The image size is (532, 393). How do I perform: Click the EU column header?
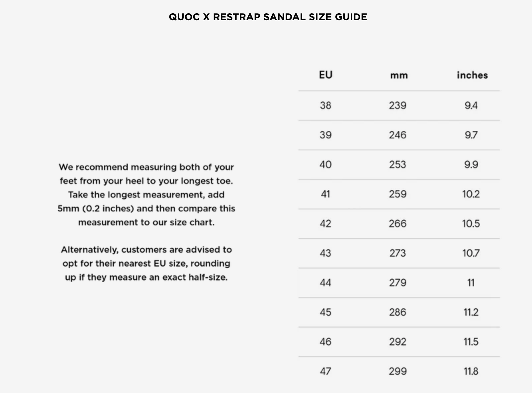point(325,75)
